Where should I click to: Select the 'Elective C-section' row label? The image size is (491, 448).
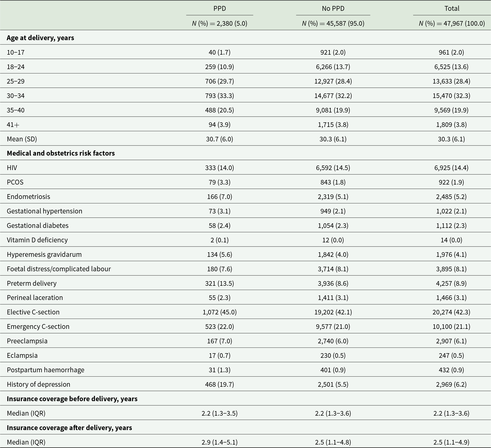click(x=33, y=312)
